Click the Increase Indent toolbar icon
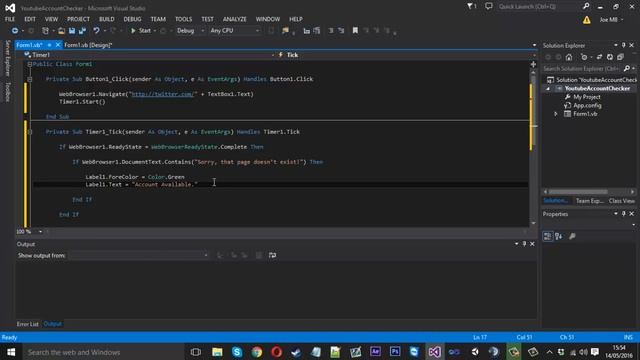640x360 pixels. point(317,31)
